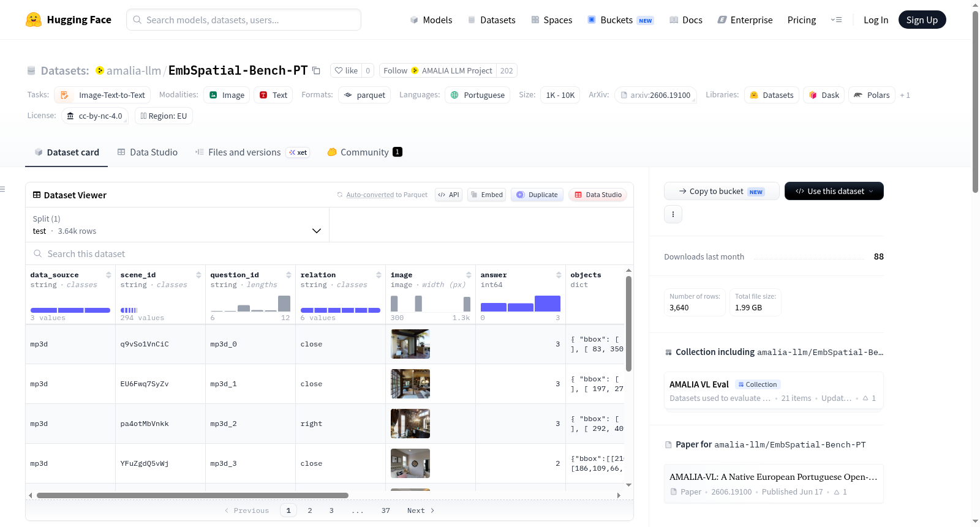980x527 pixels.
Task: Switch to the Data Studio tab
Action: click(x=148, y=152)
